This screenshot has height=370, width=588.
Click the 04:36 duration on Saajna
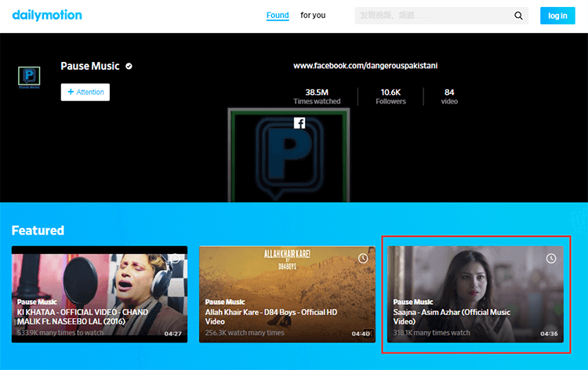click(x=549, y=334)
